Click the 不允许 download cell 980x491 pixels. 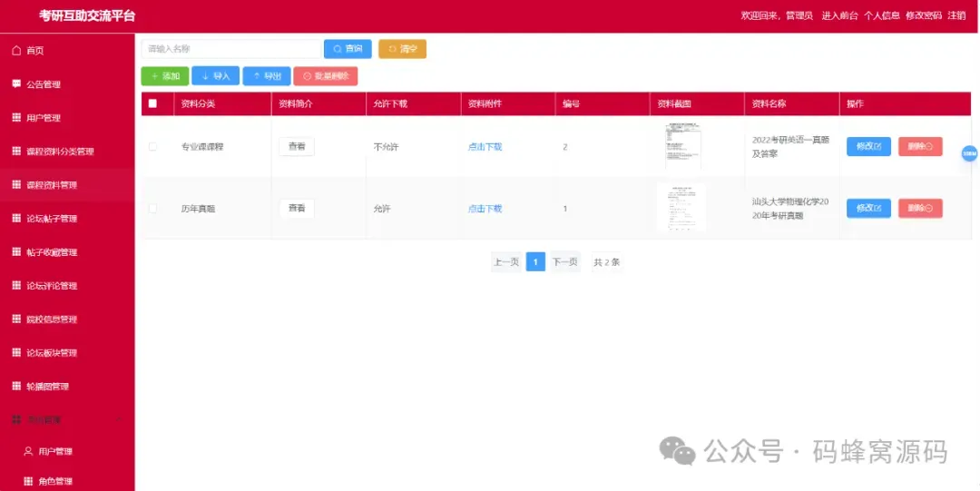click(x=387, y=147)
